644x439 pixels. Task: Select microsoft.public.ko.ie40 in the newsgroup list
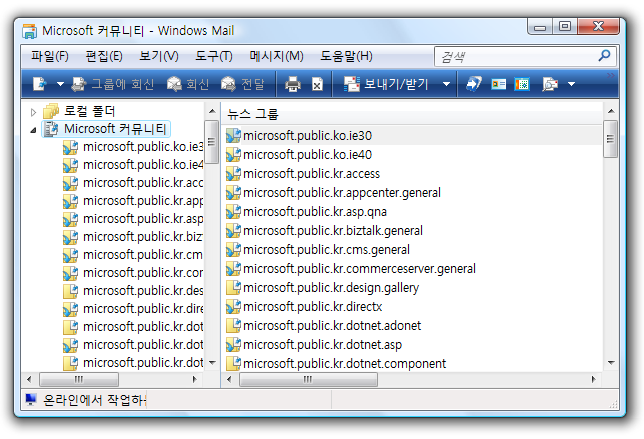click(x=307, y=155)
